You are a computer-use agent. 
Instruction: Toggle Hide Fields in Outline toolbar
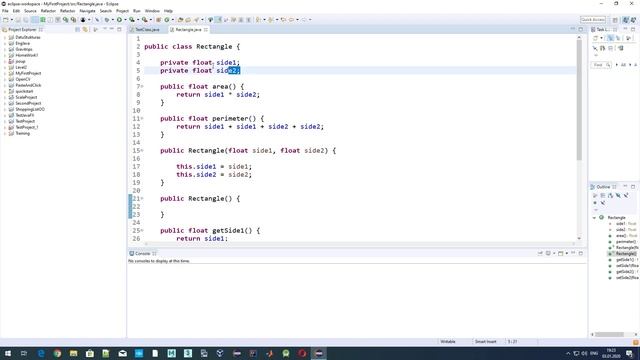(618, 195)
